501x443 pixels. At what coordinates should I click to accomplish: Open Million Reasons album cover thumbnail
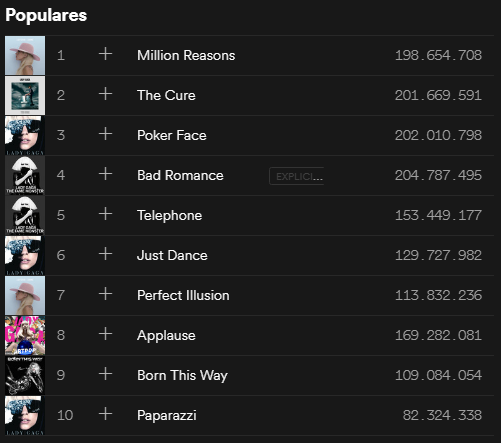point(25,55)
